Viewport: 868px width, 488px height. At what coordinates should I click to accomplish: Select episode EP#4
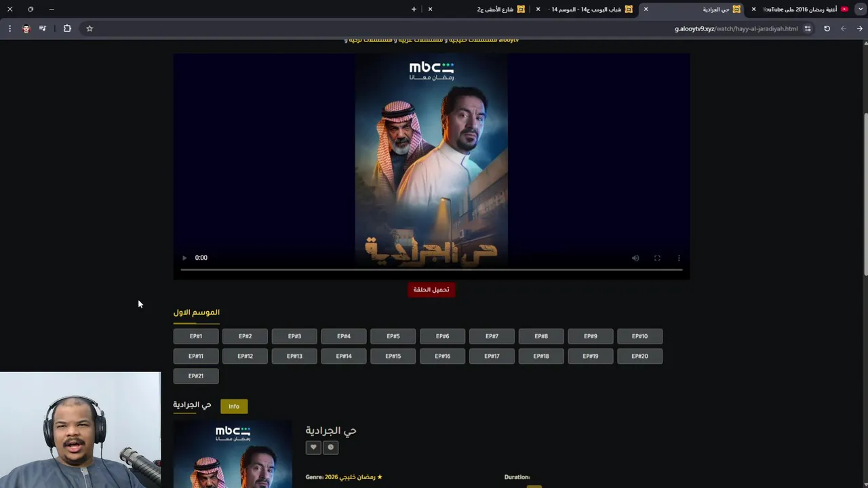(x=344, y=336)
